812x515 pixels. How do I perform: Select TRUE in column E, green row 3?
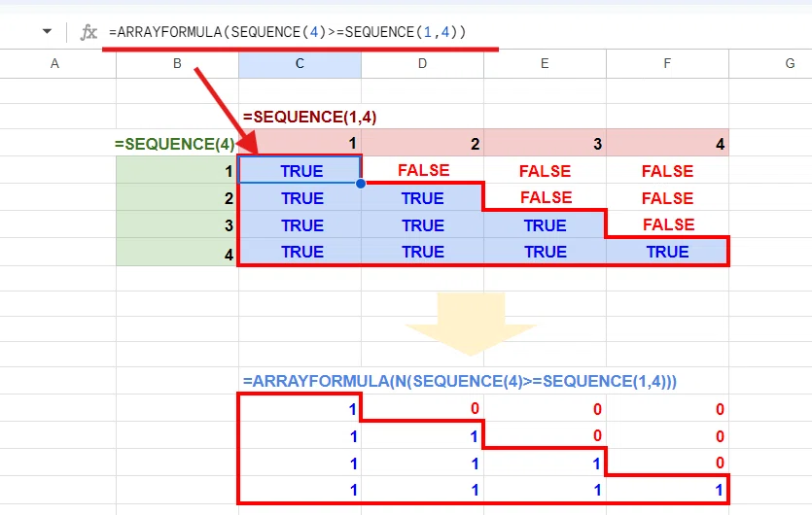pyautogui.click(x=545, y=224)
